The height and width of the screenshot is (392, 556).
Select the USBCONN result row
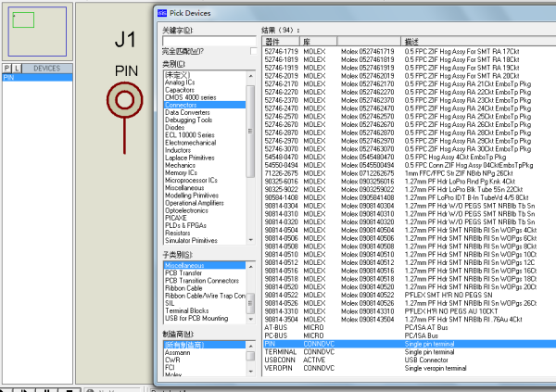[279, 359]
